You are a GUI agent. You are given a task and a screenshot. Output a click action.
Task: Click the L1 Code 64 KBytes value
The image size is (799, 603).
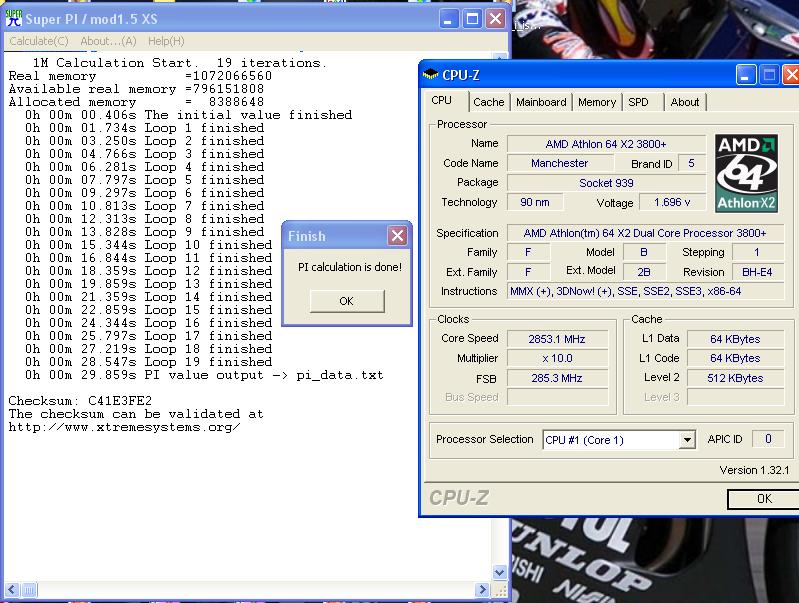click(735, 358)
